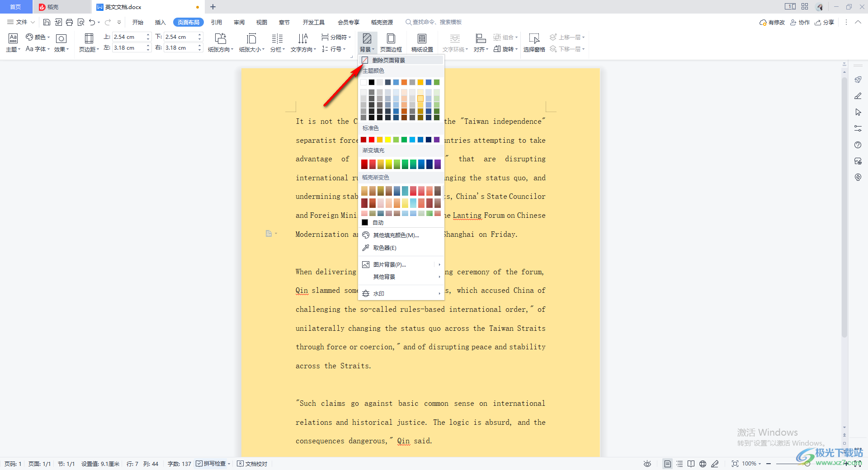Switch to reading view book icon
Image resolution: width=868 pixels, height=470 pixels.
click(691, 464)
